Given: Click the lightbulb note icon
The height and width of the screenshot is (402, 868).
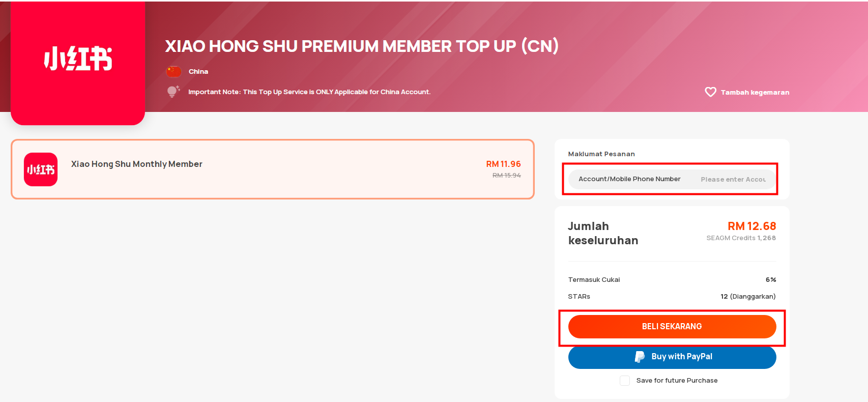Looking at the screenshot, I should point(173,92).
